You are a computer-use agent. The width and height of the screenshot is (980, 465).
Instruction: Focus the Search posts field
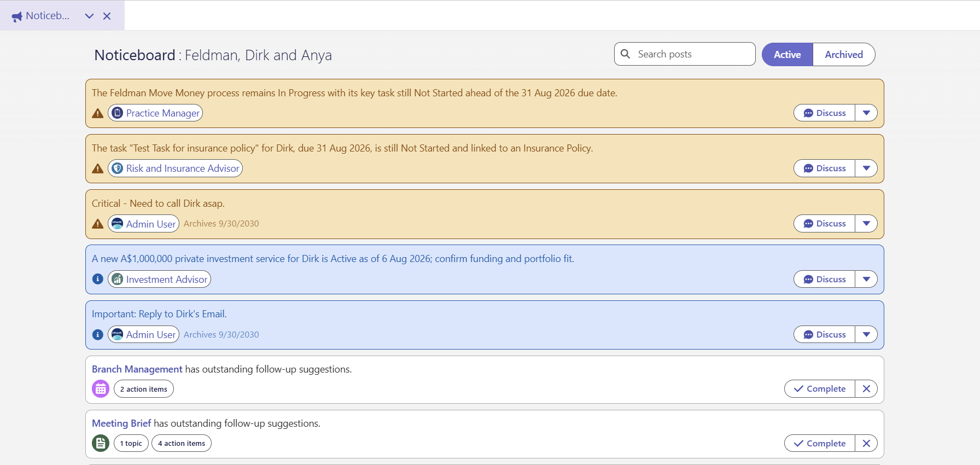coord(685,54)
